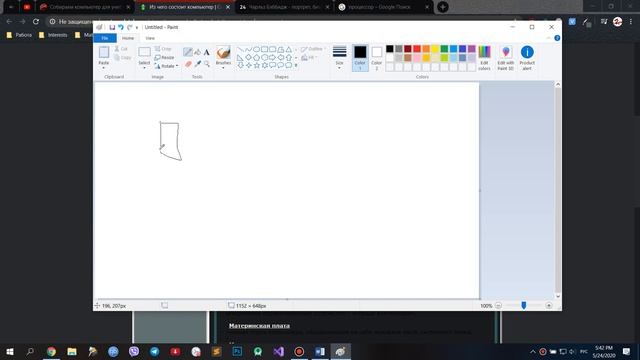Select the Text tool (letter A)
Screen dimensions: 640x360
tap(207, 52)
